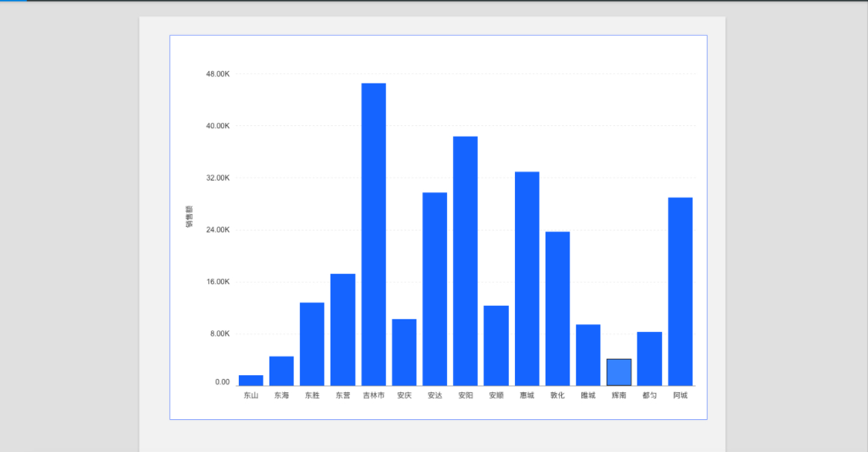868x452 pixels.
Task: Click the 敦化 bar
Action: pyautogui.click(x=558, y=309)
